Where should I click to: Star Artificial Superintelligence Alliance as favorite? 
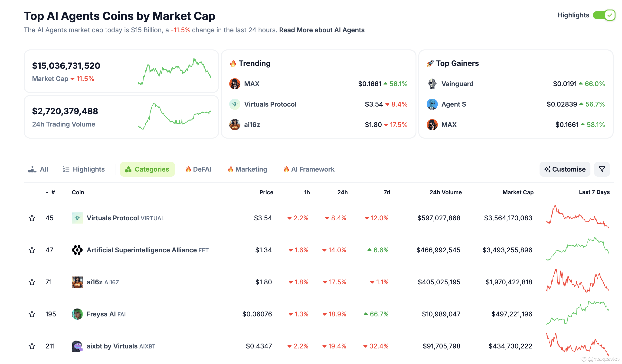32,250
